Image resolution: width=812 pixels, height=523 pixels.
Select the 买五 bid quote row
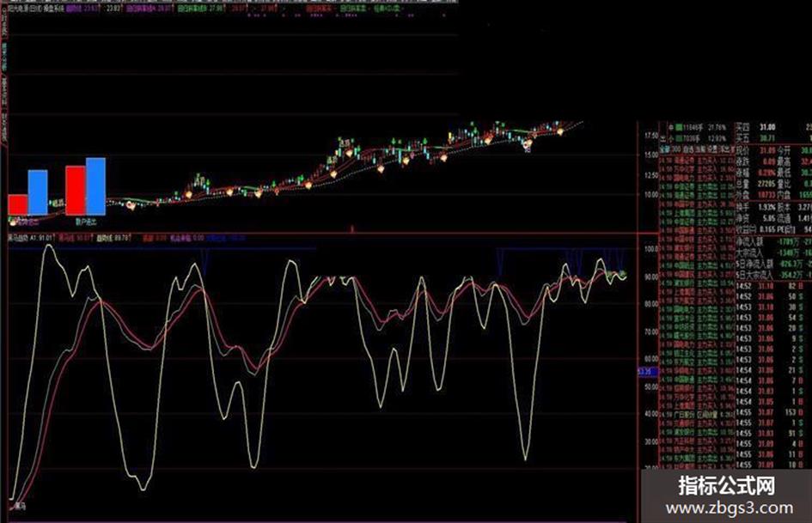pyautogui.click(x=773, y=138)
